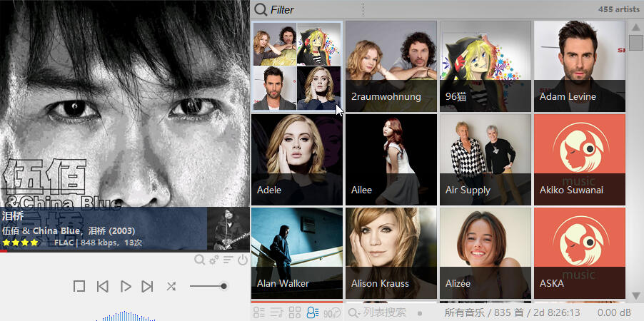
Task: Click the blue spectrum visualizer
Action: pos(125,316)
